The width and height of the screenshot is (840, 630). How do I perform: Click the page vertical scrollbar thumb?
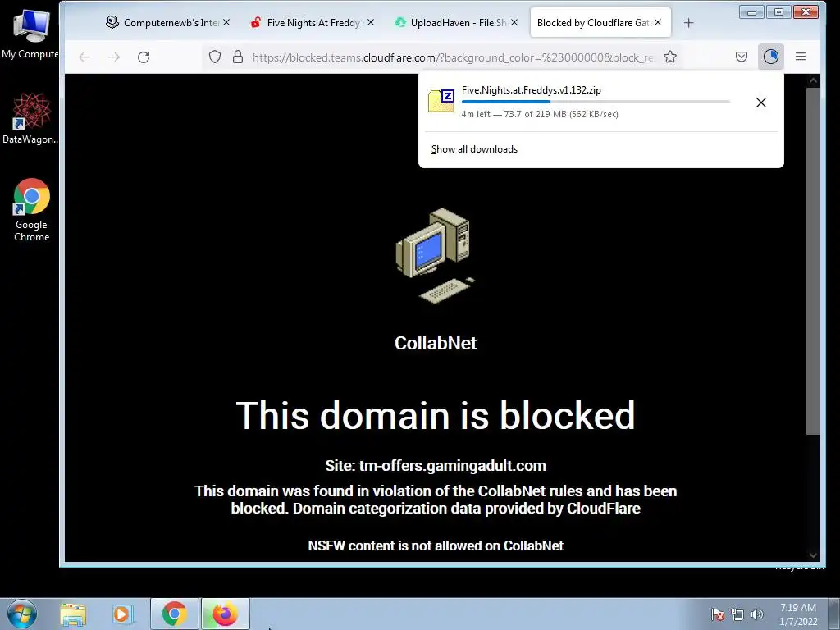tap(813, 261)
